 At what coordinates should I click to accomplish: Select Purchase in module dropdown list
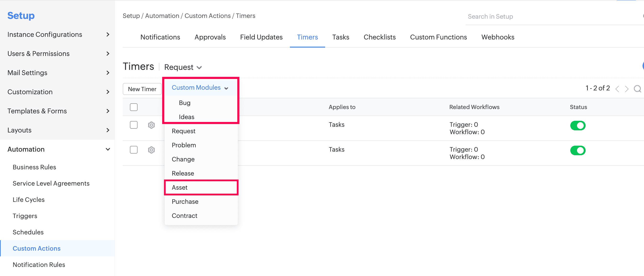coord(201,202)
